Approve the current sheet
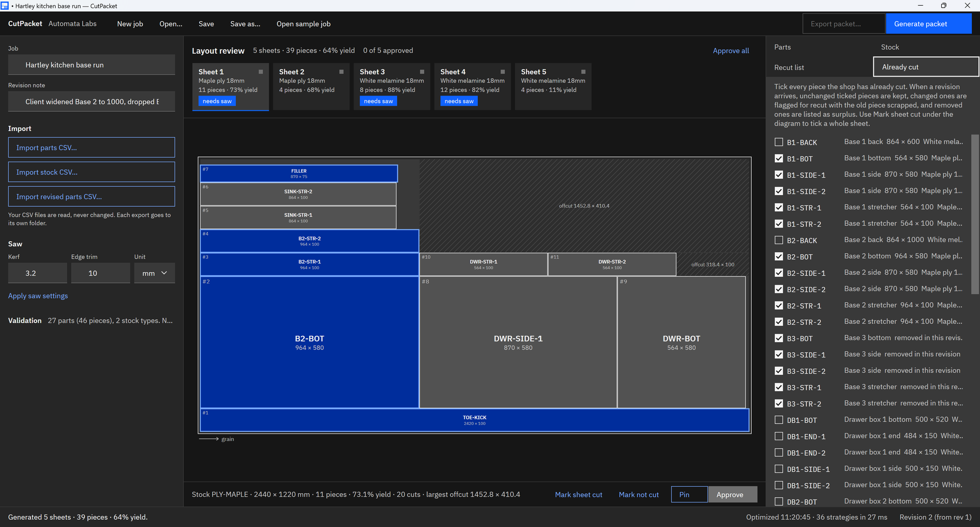 [732, 494]
